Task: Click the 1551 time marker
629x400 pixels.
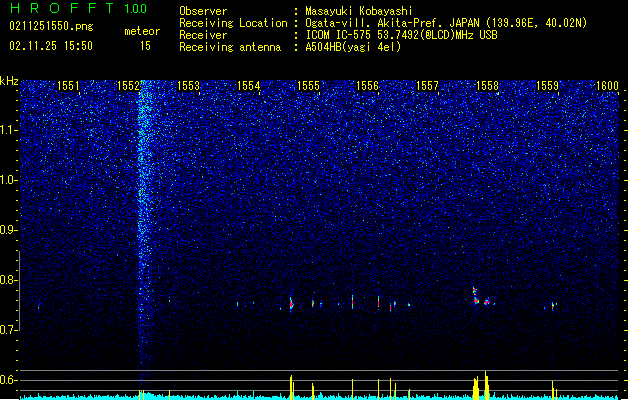Action: 69,86
